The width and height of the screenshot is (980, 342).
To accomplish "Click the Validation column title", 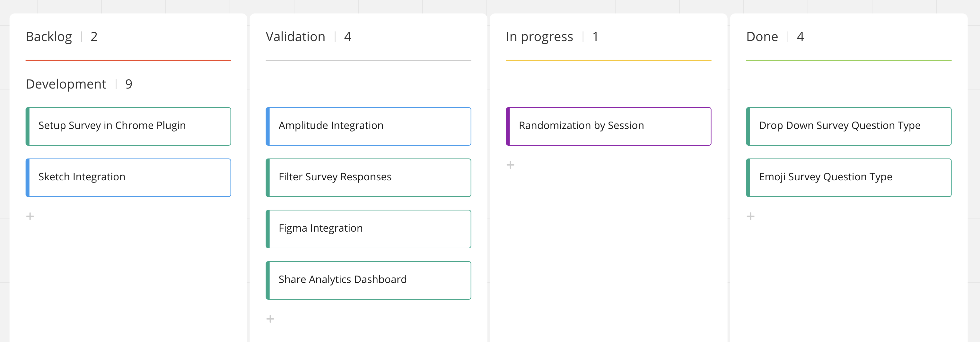I will (x=295, y=37).
